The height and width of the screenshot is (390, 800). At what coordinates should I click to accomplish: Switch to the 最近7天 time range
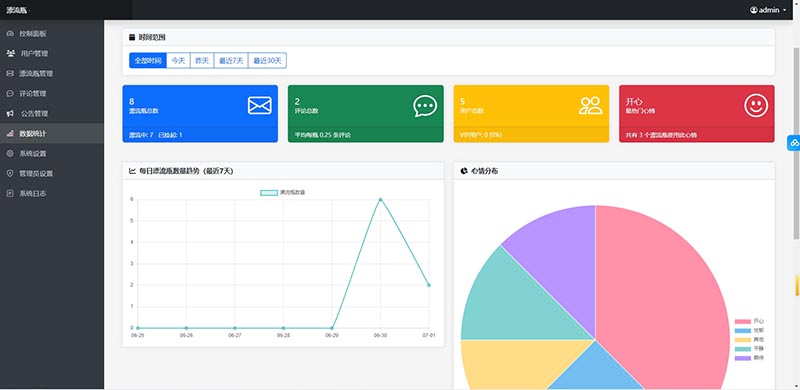click(x=231, y=60)
